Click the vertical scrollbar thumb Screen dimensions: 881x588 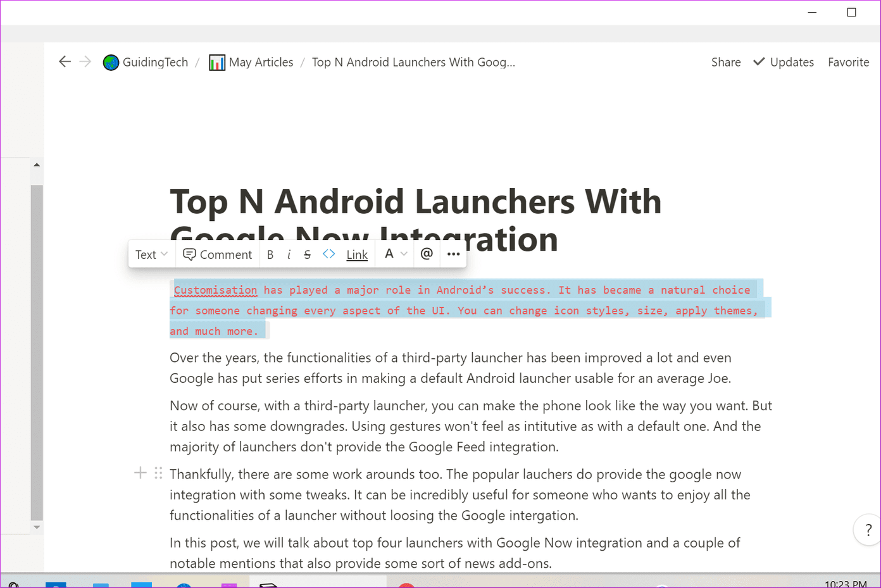point(37,353)
